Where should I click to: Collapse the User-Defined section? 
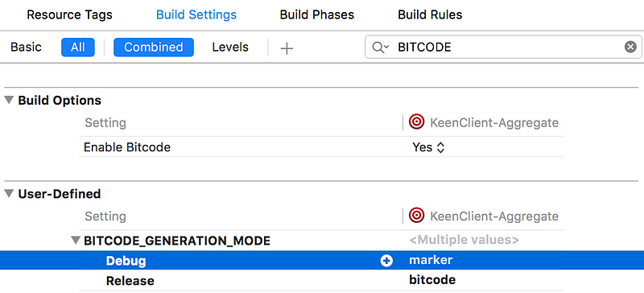point(9,193)
